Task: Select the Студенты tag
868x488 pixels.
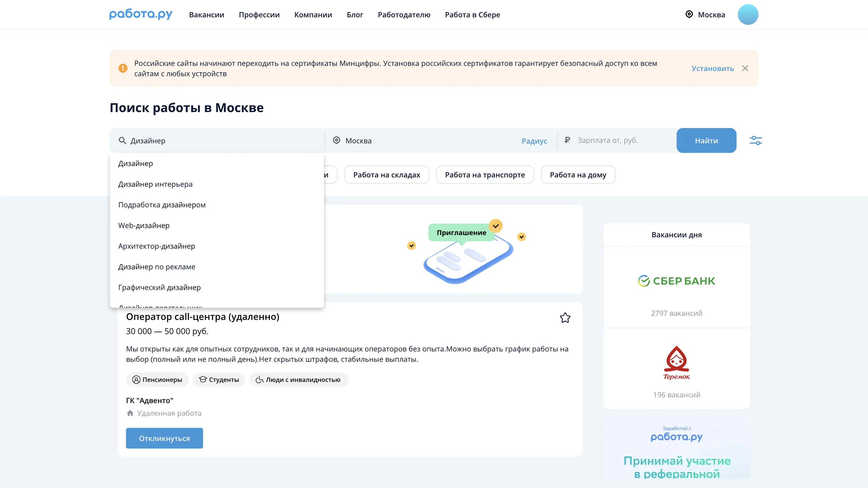Action: tap(219, 380)
